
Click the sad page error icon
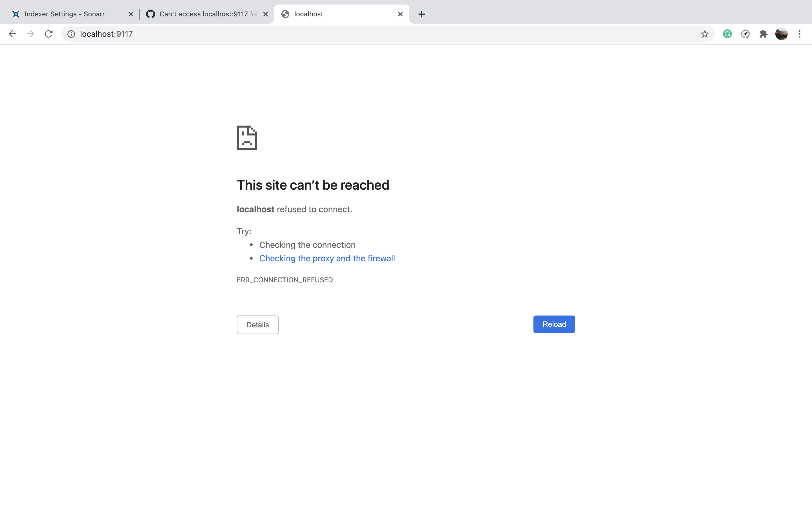(247, 138)
